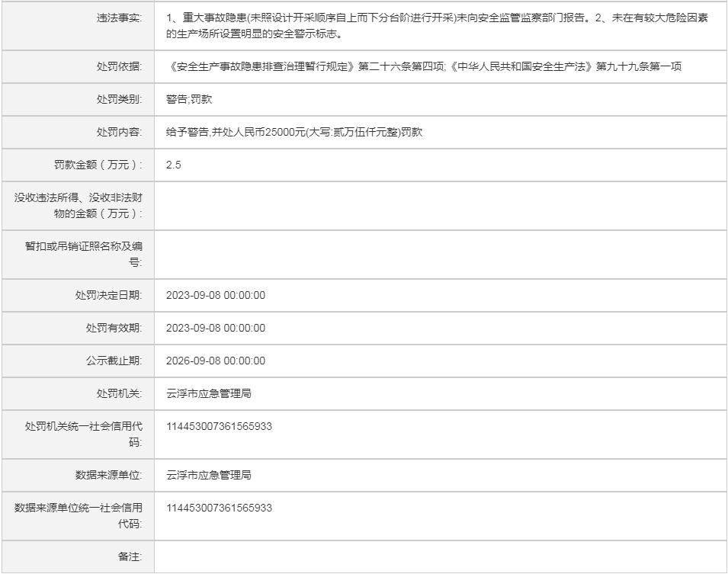Select the agency name in 数据来源单位 row

pos(209,476)
